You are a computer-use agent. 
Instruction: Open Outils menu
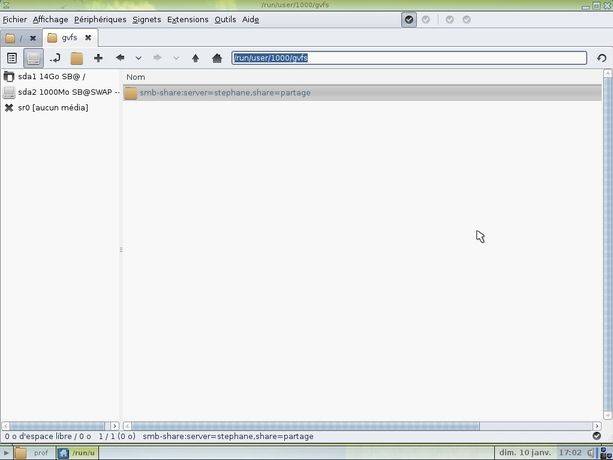pyautogui.click(x=225, y=20)
